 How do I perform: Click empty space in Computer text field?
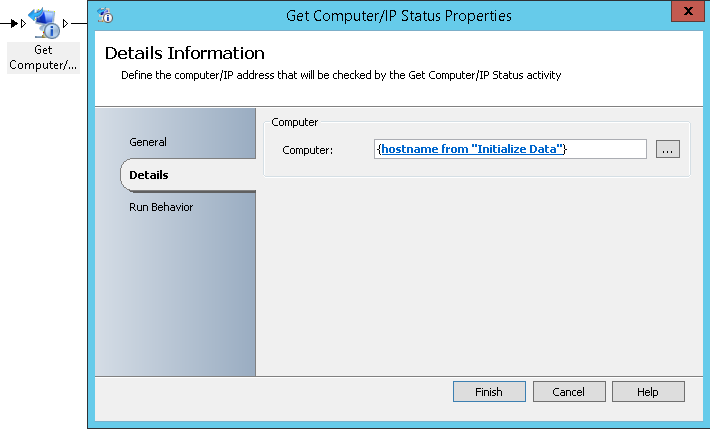(607, 149)
